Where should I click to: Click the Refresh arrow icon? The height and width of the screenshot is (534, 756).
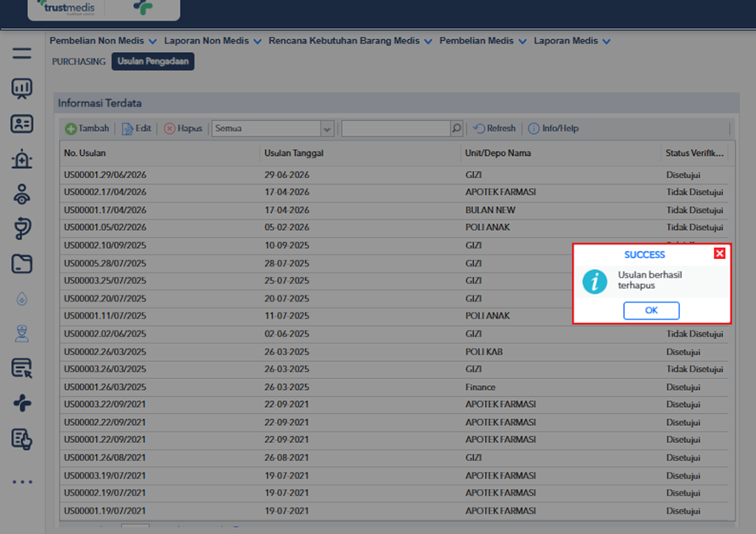coord(479,129)
